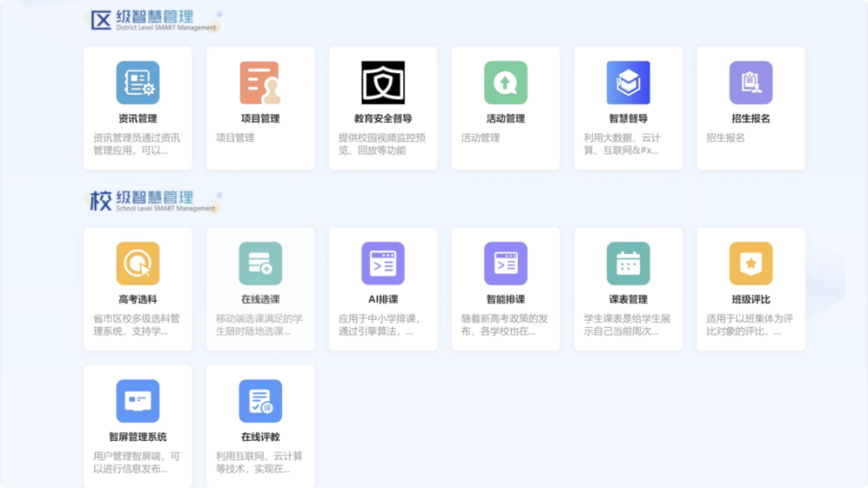The width and height of the screenshot is (868, 488).
Task: Open the 智能排课 icon
Action: click(505, 263)
